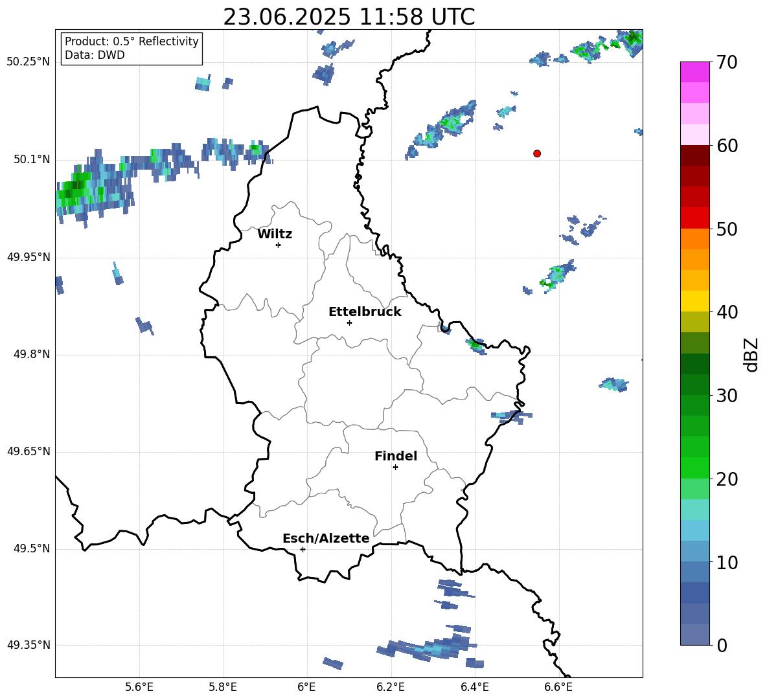This screenshot has width=767, height=700.
Task: Click the 5.6°E longitude label
Action: coord(139,688)
